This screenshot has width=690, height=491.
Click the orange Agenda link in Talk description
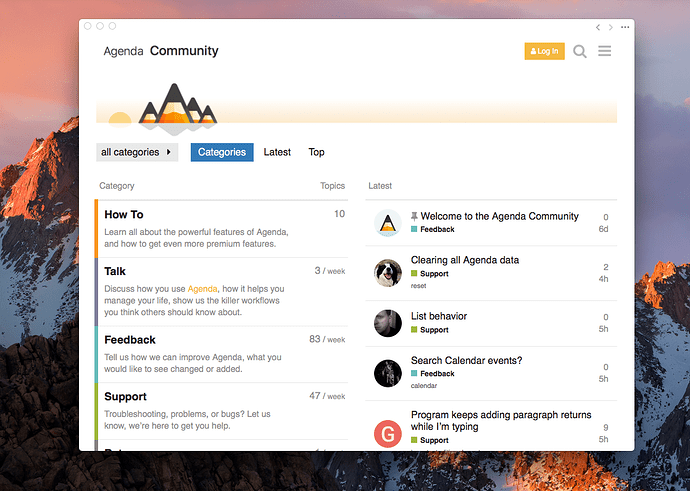(x=202, y=289)
